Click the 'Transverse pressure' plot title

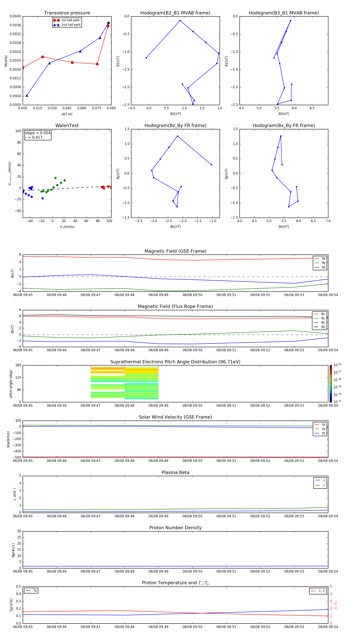point(67,13)
